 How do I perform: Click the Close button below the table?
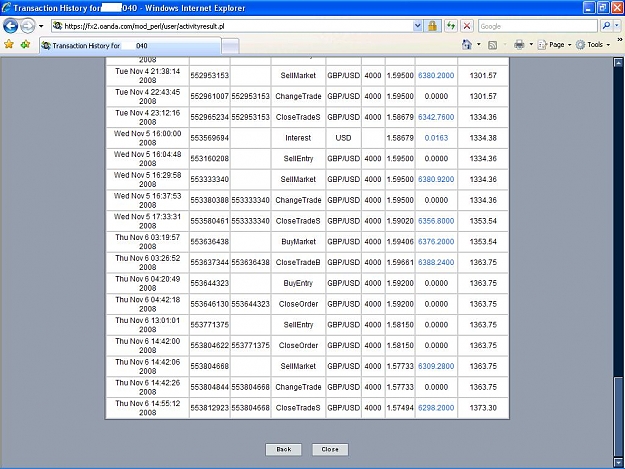(x=330, y=449)
